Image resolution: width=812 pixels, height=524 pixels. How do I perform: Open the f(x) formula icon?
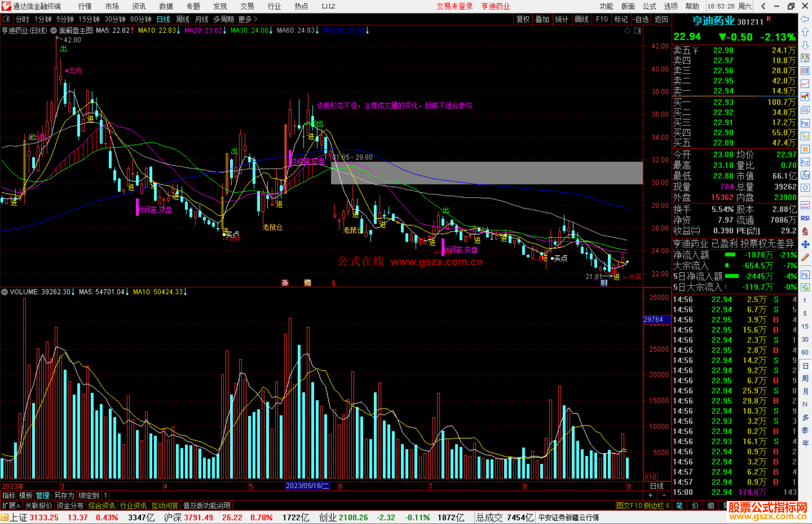point(805,175)
